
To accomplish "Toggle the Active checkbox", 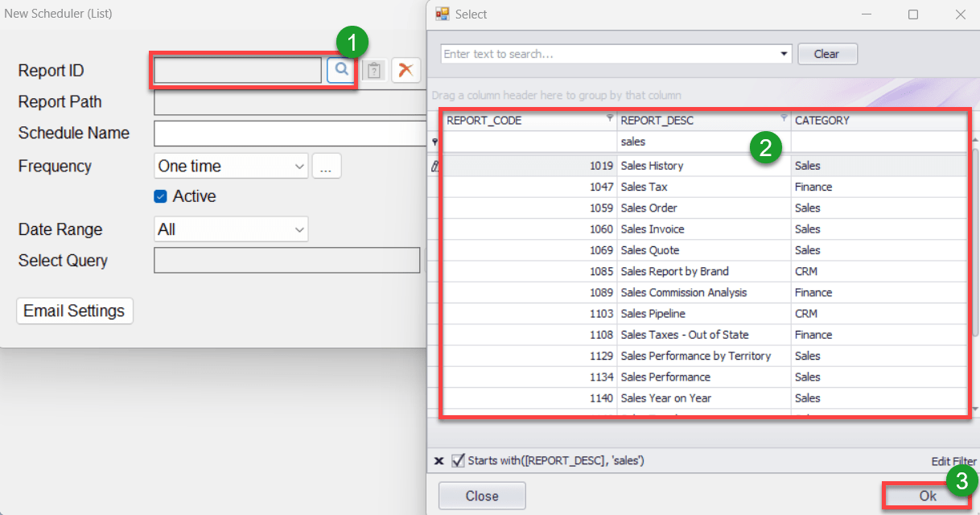I will point(160,196).
